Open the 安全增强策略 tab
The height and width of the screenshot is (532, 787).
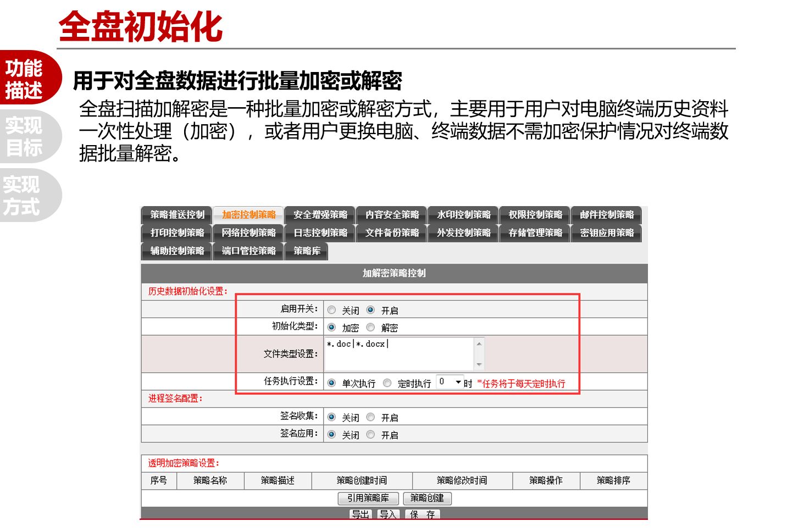(x=320, y=215)
